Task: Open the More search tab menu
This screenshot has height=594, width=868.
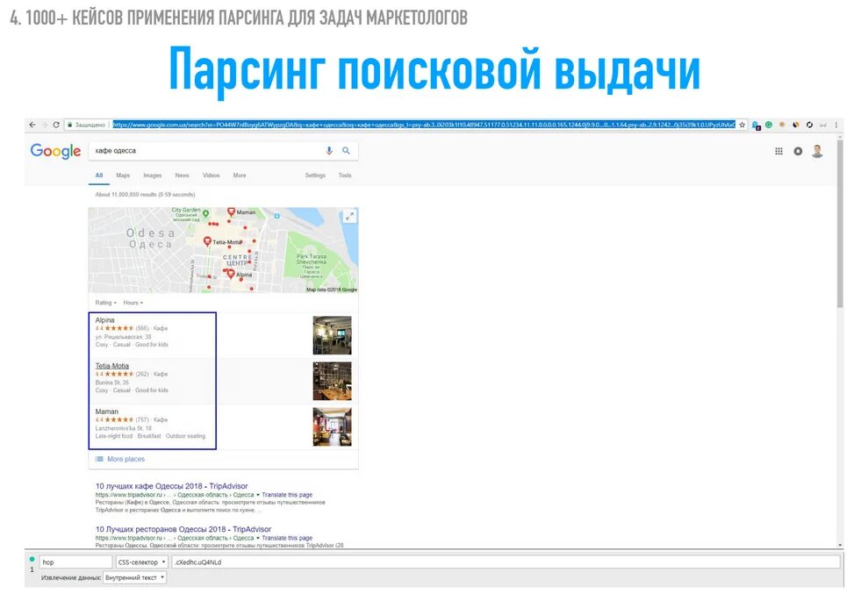Action: coord(239,175)
